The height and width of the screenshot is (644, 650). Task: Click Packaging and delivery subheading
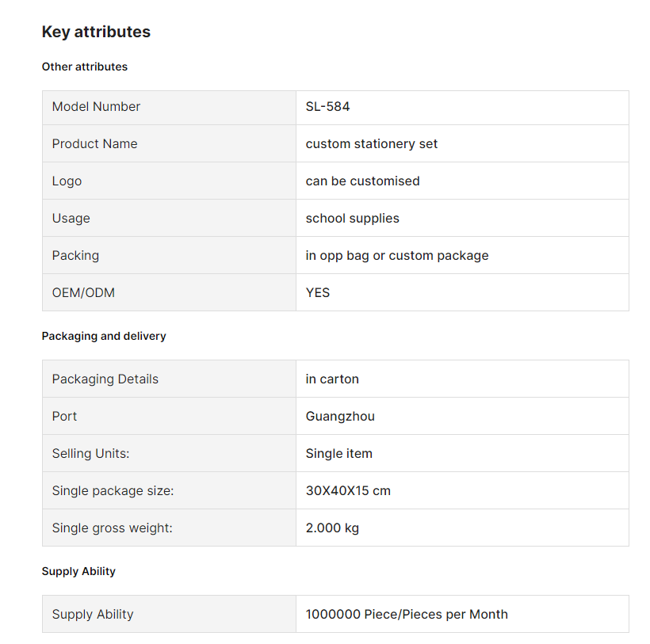[x=104, y=336]
